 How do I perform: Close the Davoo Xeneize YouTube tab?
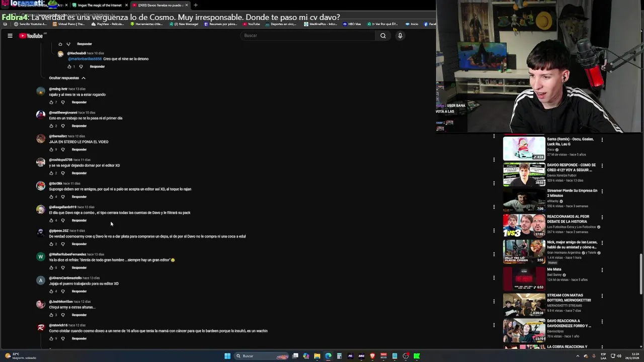coord(187,5)
